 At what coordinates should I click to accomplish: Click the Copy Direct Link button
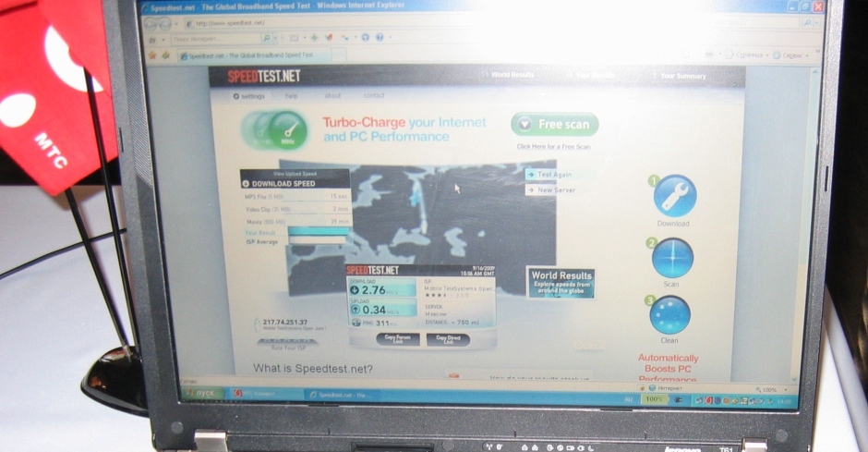(449, 339)
